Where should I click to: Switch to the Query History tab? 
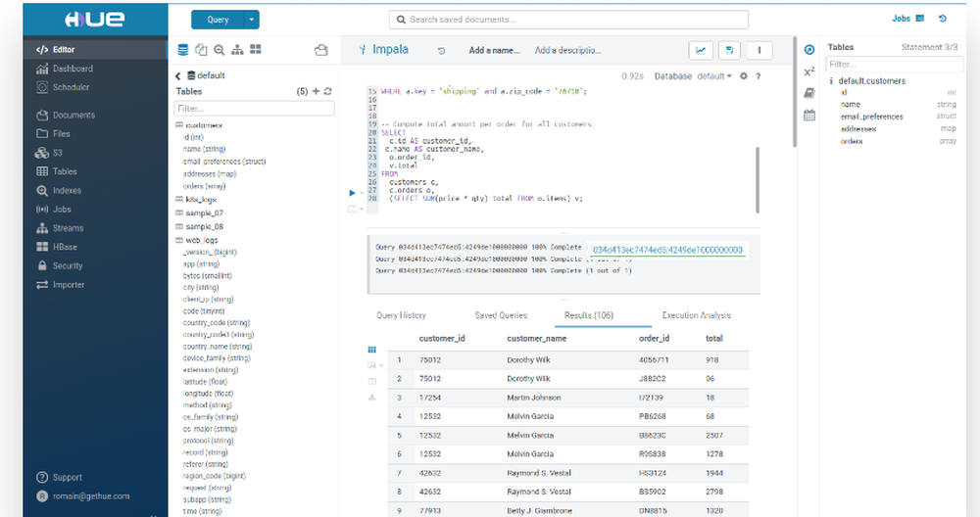pos(401,315)
